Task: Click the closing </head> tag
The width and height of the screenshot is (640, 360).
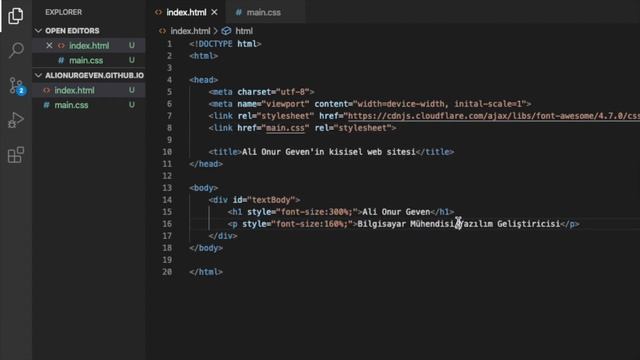Action: [206, 164]
